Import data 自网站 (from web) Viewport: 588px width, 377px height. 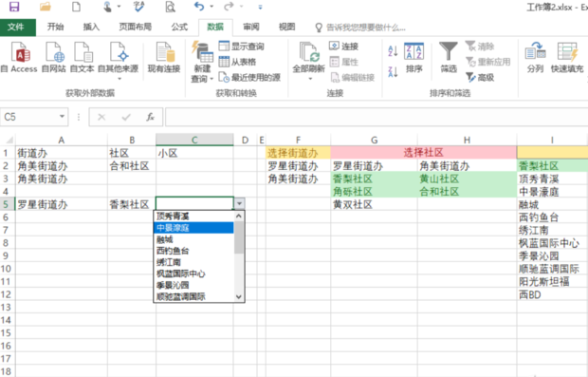click(x=54, y=57)
